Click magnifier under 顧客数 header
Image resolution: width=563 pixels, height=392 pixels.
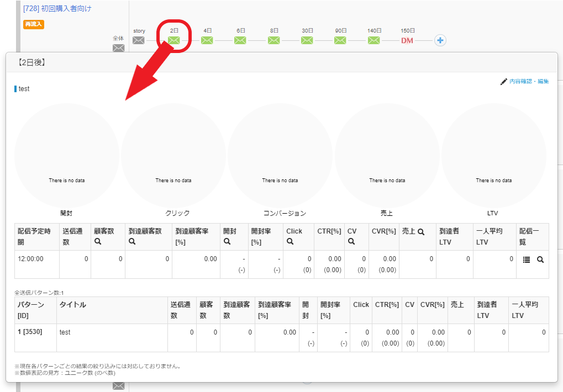pos(97,241)
